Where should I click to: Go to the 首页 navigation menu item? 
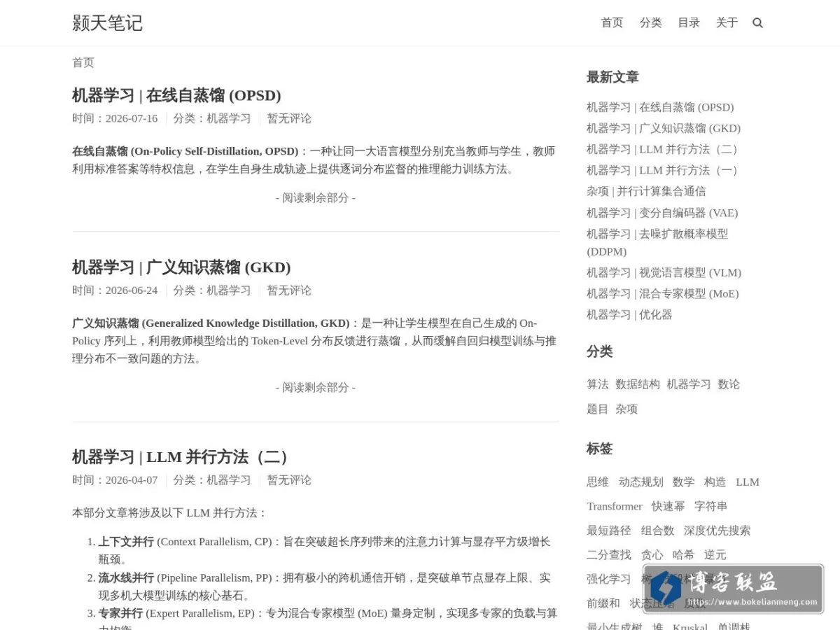(612, 22)
